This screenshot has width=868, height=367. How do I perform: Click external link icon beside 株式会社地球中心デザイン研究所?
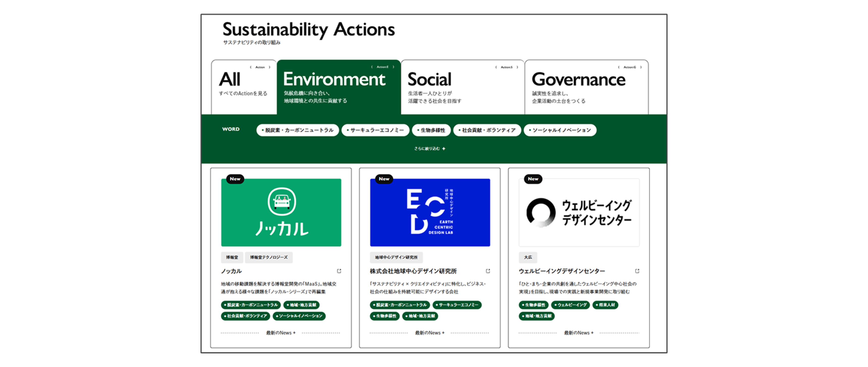(x=488, y=271)
